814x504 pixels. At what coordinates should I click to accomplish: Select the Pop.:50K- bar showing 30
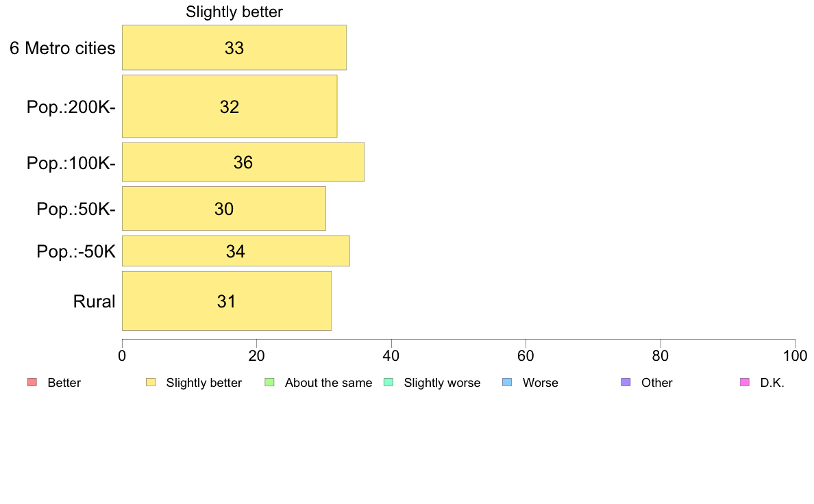point(223,209)
